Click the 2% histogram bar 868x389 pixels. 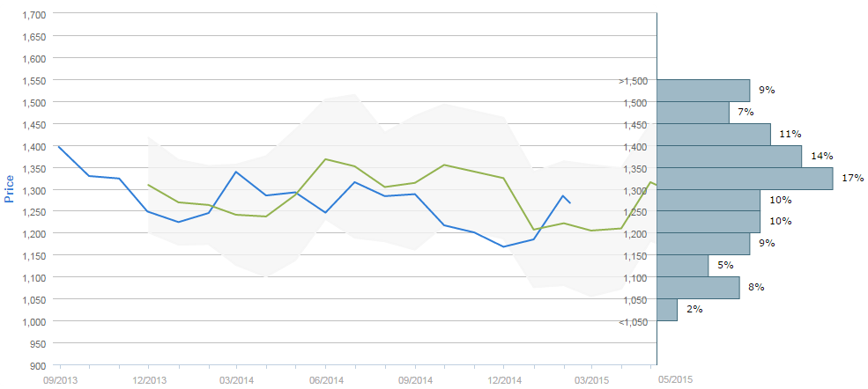[667, 310]
